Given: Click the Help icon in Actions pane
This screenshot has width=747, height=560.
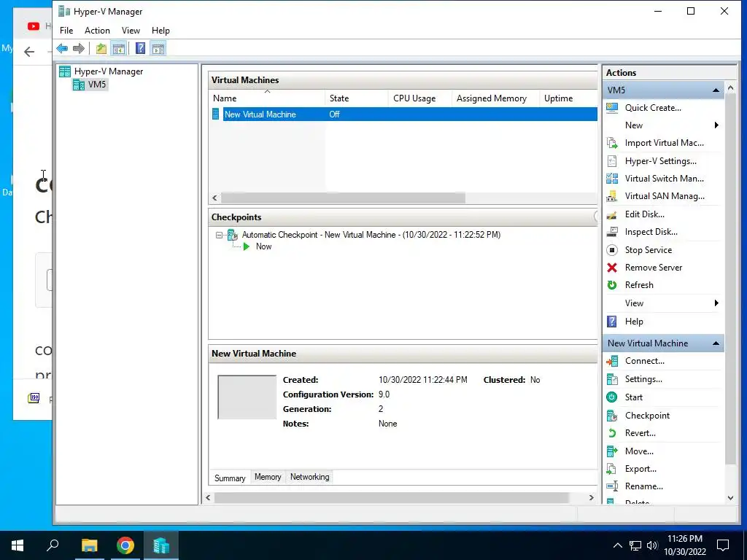Looking at the screenshot, I should tap(612, 322).
